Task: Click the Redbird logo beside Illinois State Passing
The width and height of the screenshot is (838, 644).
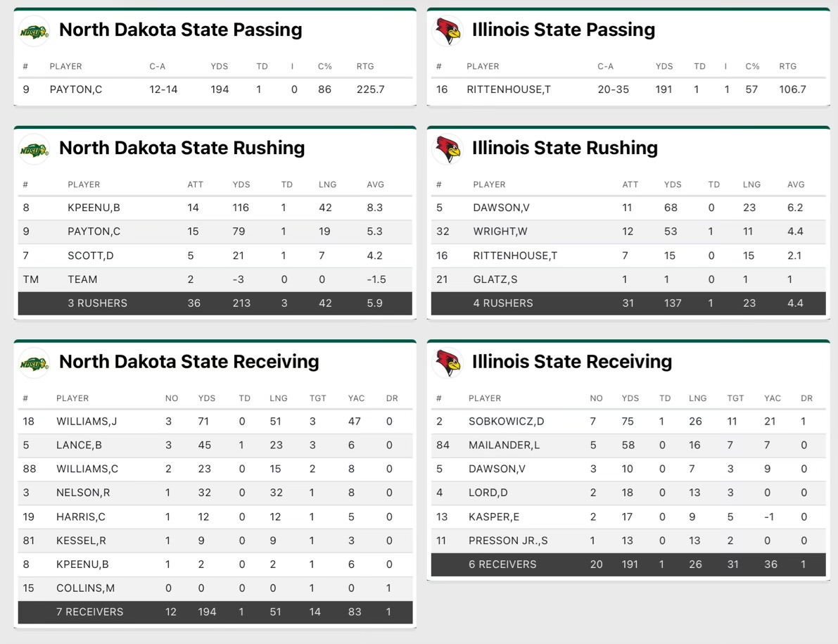Action: 447,31
